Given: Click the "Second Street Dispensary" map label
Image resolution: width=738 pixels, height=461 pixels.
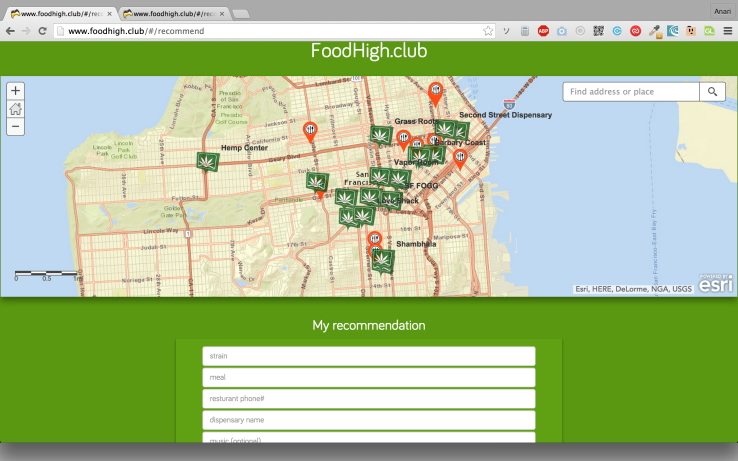Looking at the screenshot, I should (505, 115).
